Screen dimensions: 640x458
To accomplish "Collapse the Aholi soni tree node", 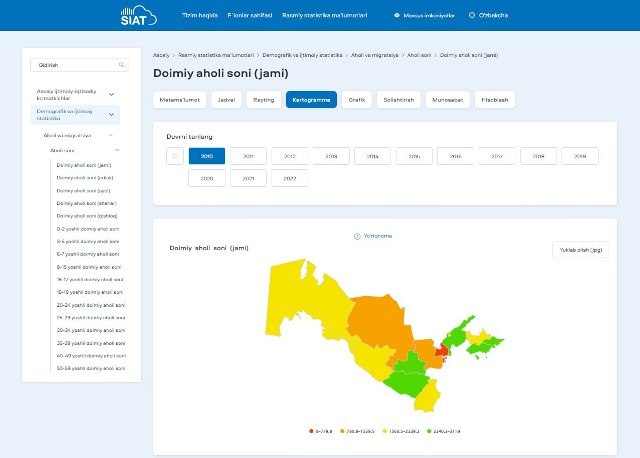I will pos(117,150).
